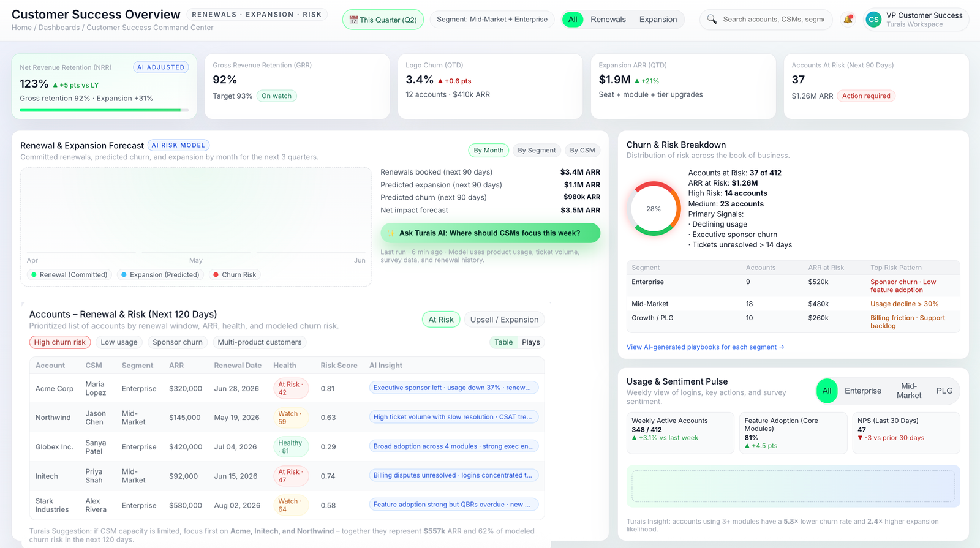Screen dimensions: 980x548
Task: Click the AI ADJUSTED badge
Action: click(x=161, y=67)
